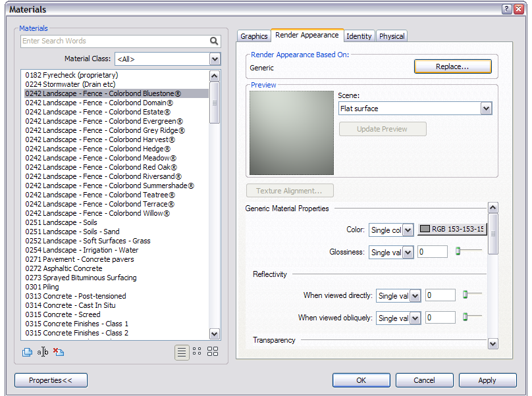Switch to the Physical tab
Viewport: 532px width, 396px height.
[x=392, y=36]
